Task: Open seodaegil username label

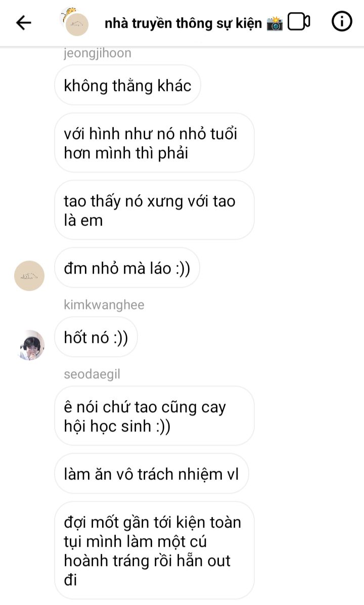Action: [92, 374]
